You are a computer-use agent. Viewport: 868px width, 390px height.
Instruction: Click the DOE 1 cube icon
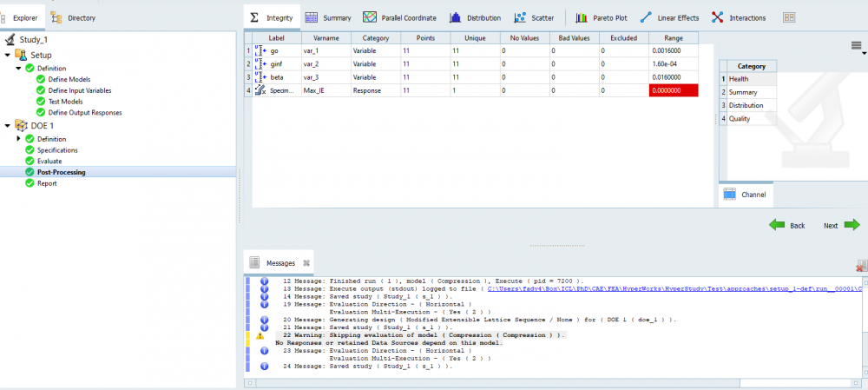[21, 126]
